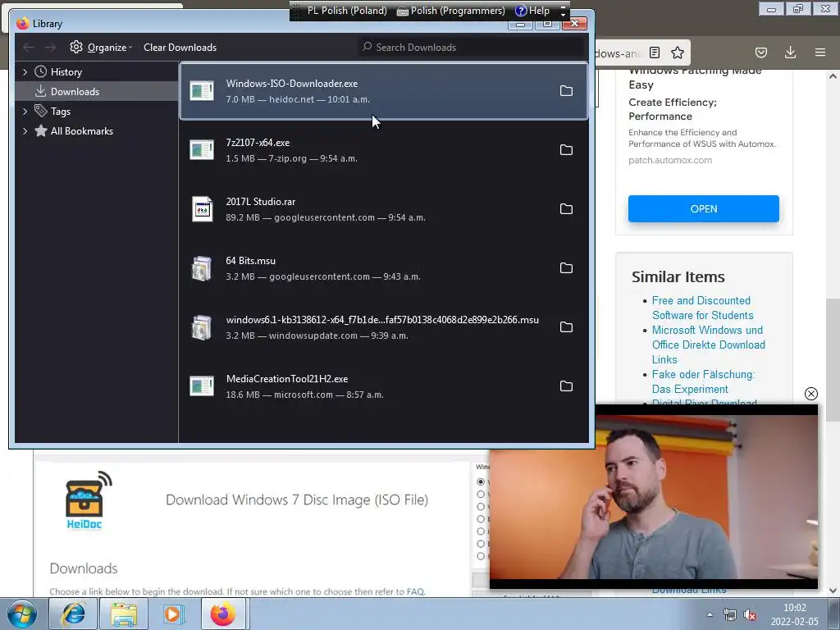Image resolution: width=840 pixels, height=630 pixels.
Task: Click the picture-in-picture video thumbnail
Action: point(654,497)
